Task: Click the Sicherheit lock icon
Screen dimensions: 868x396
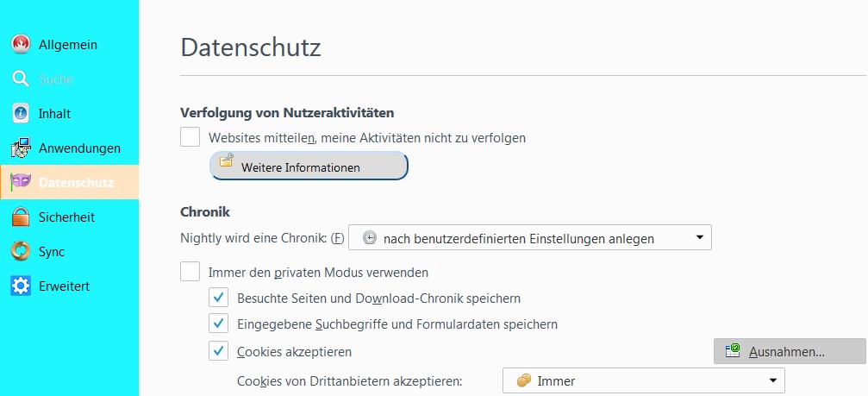Action: pos(21,217)
